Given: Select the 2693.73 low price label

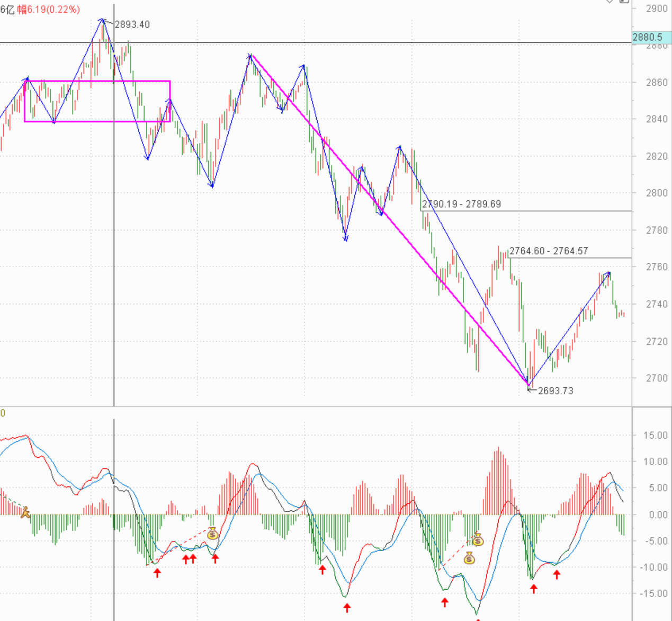Looking at the screenshot, I should pos(555,391).
